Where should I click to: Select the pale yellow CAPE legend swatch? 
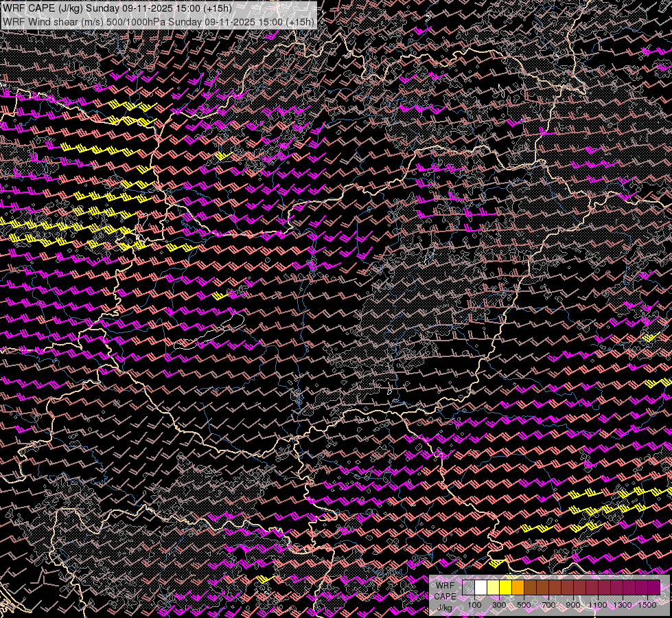494,587
